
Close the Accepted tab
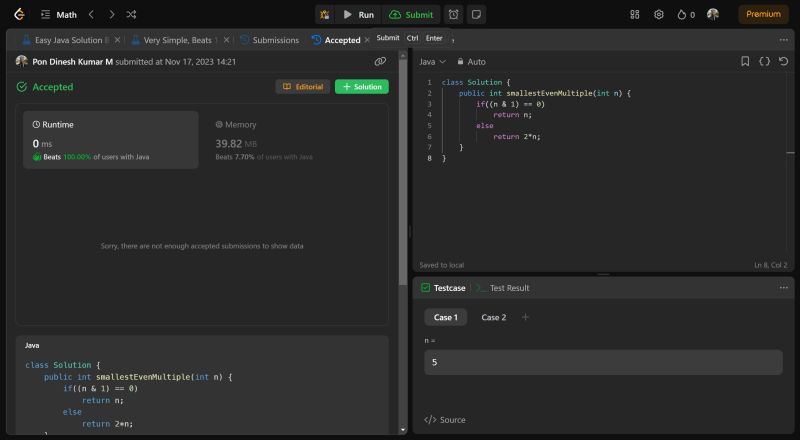[367, 40]
